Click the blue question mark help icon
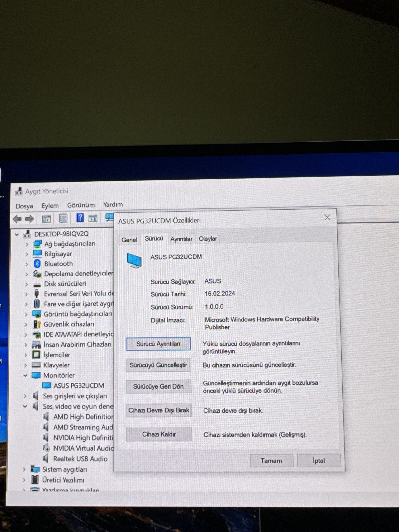The width and height of the screenshot is (399, 532). (x=80, y=218)
